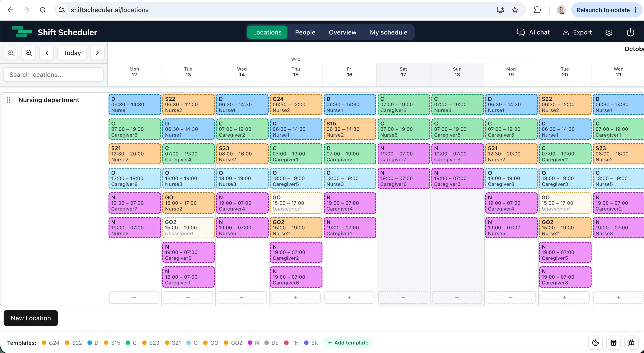
Task: Open Fri 16 S15 shift for Nurse2
Action: [350, 129]
